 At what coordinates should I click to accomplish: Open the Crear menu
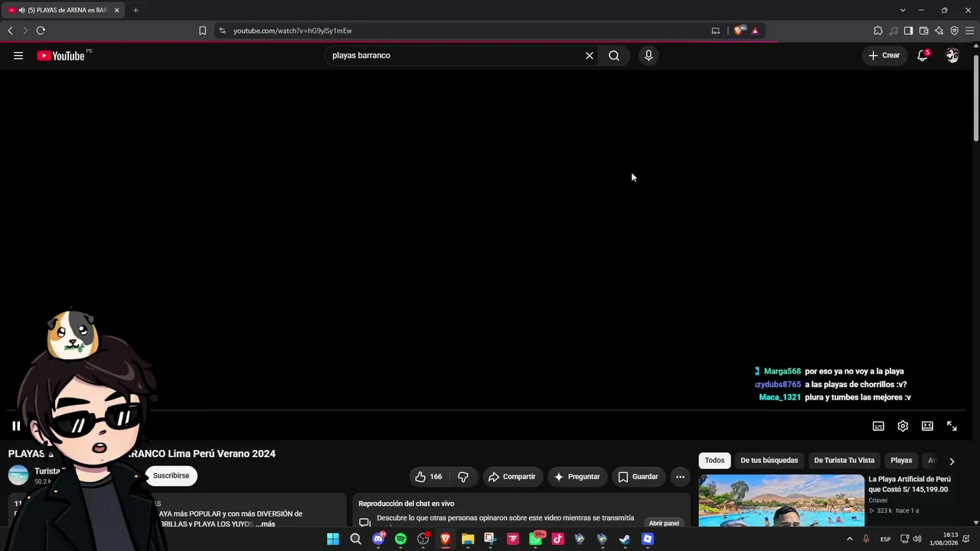pyautogui.click(x=884, y=56)
